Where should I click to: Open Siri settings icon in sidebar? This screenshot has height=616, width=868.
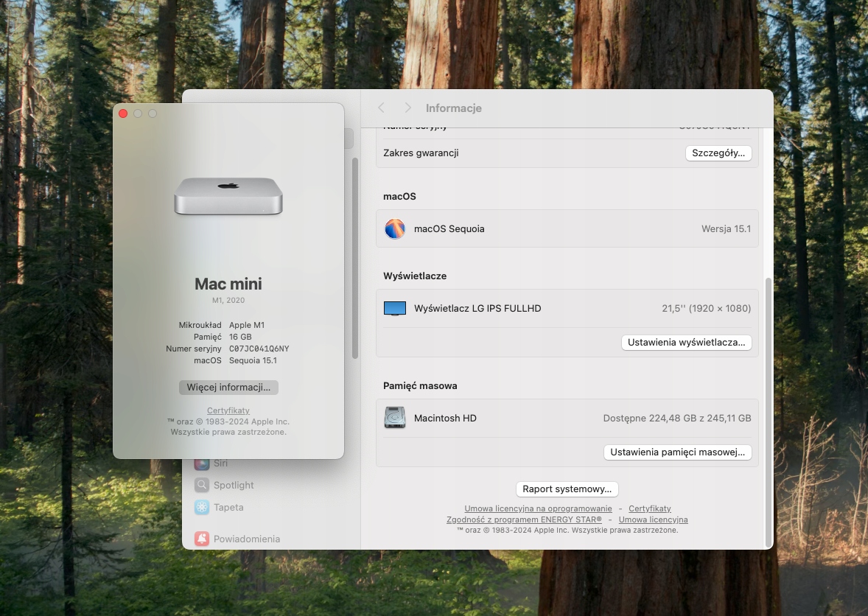click(201, 463)
